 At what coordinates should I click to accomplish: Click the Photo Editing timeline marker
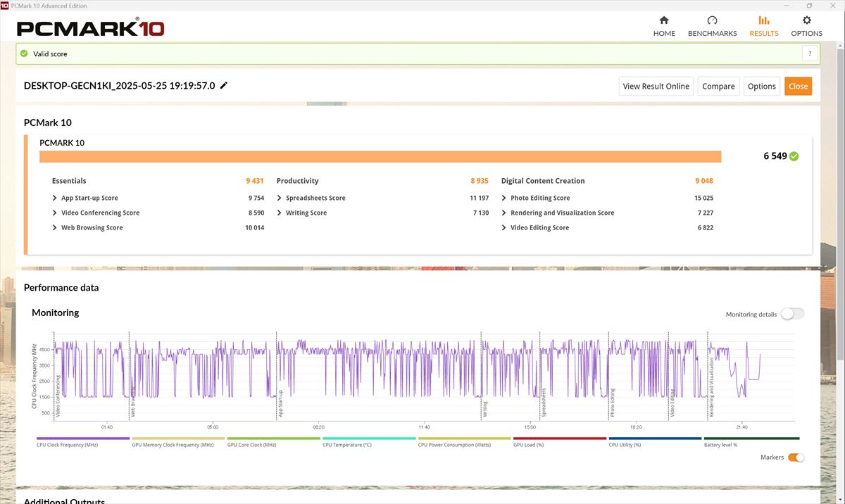coord(613,403)
